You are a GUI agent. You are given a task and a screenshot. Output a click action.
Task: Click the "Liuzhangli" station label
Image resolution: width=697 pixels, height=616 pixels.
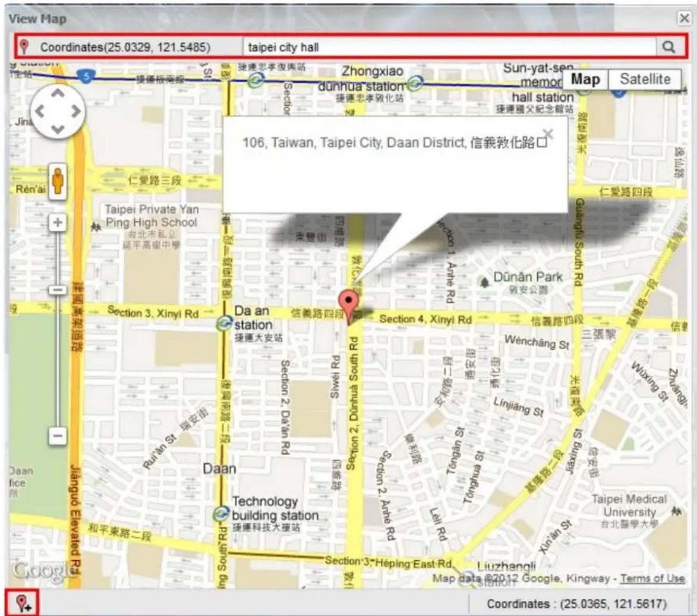(x=506, y=567)
